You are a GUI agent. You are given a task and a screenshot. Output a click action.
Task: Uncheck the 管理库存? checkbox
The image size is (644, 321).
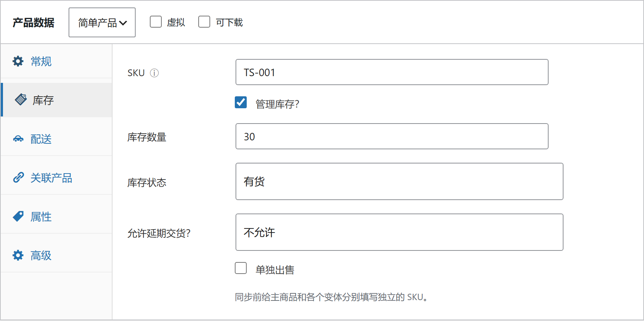(x=241, y=102)
